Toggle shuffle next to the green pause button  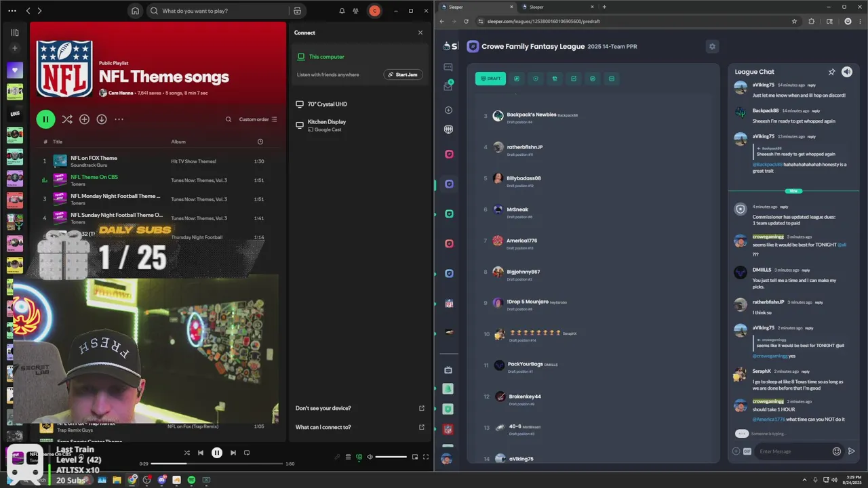click(x=66, y=119)
